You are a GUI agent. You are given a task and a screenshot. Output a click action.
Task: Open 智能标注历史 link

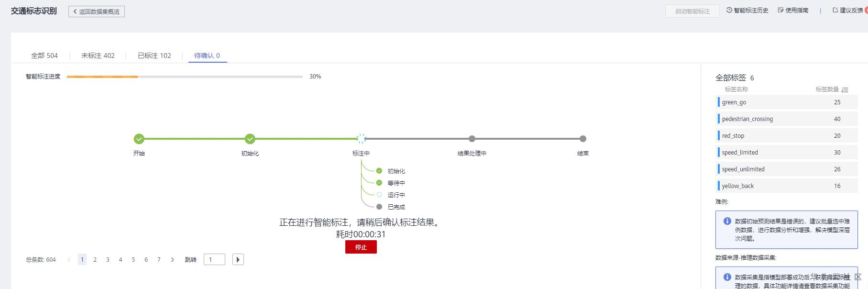click(x=747, y=10)
